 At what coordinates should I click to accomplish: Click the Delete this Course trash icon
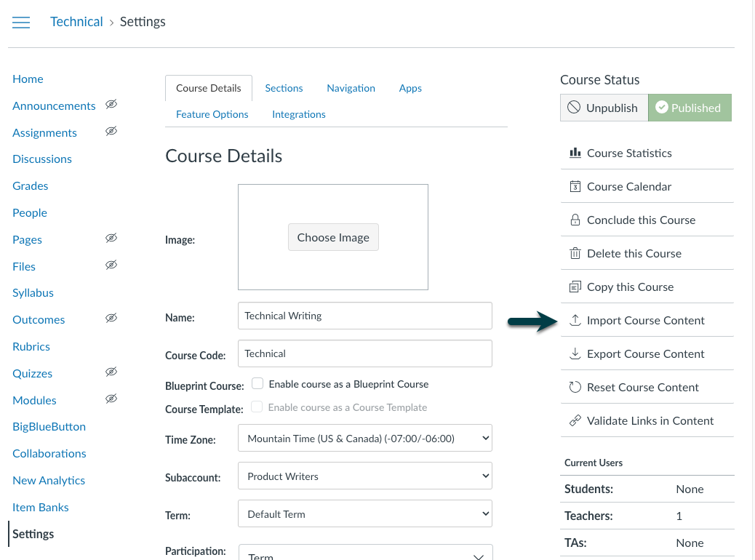tap(575, 253)
